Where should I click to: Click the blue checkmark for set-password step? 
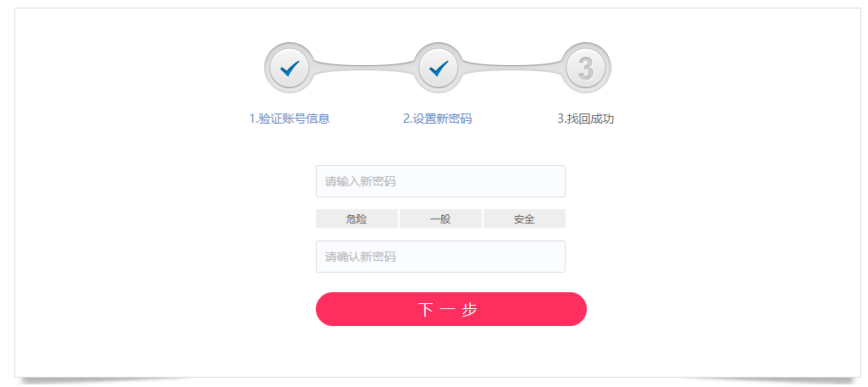point(438,68)
